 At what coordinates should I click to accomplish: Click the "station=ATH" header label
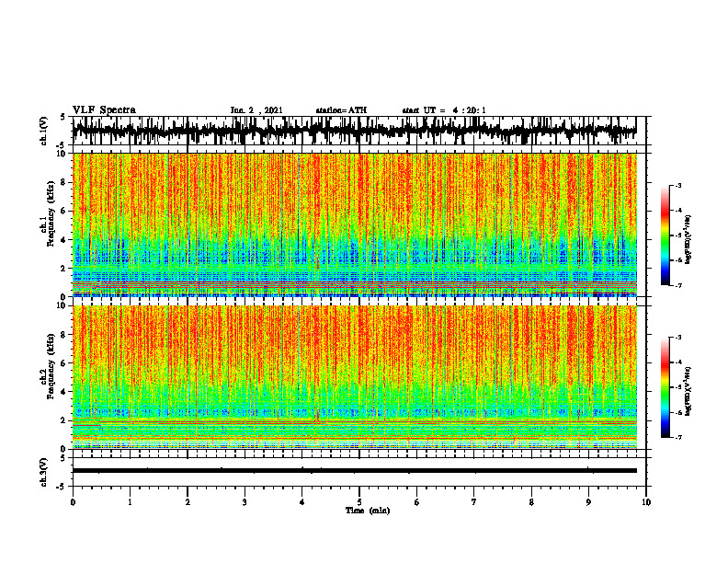[x=341, y=110]
